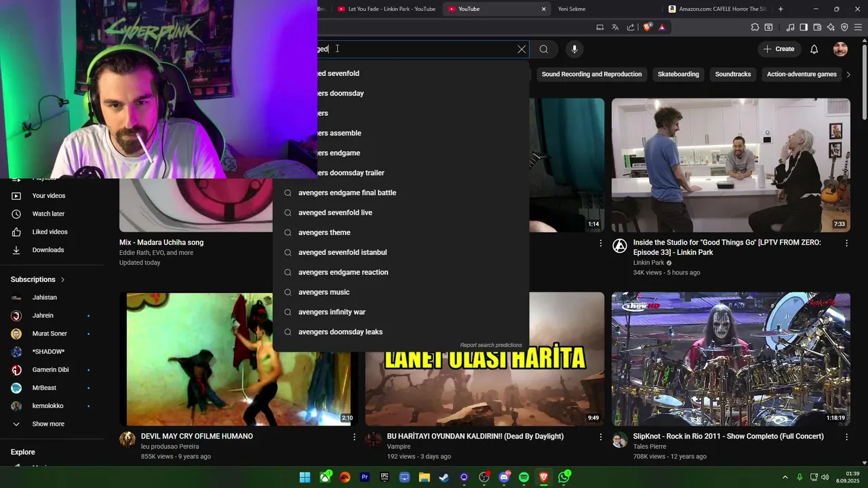Image resolution: width=868 pixels, height=488 pixels.
Task: Open the browser hamburger menu
Action: coord(858,27)
